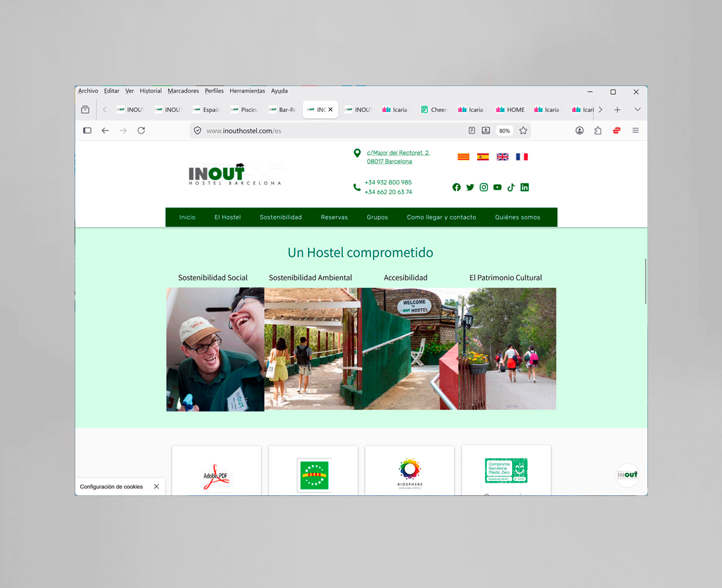Viewport: 722px width, 588px height.
Task: Show more tabs with right scroll arrow
Action: tap(600, 110)
